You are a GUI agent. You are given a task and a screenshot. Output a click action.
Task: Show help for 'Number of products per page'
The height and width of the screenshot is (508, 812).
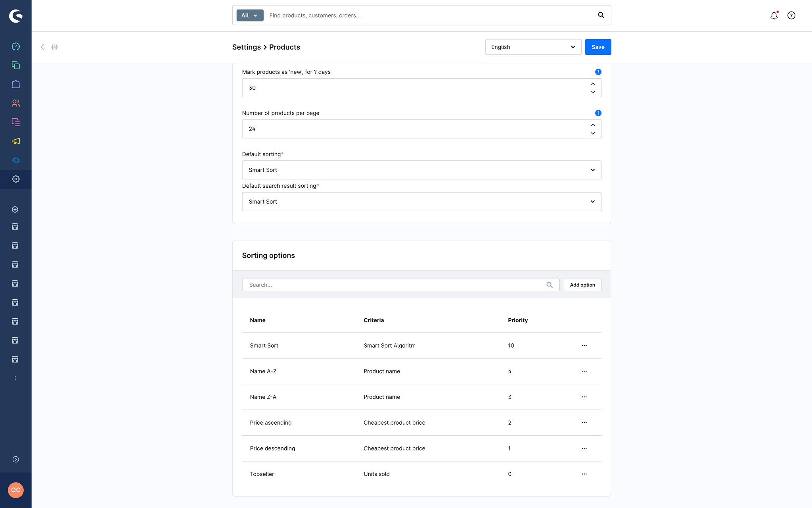point(598,113)
